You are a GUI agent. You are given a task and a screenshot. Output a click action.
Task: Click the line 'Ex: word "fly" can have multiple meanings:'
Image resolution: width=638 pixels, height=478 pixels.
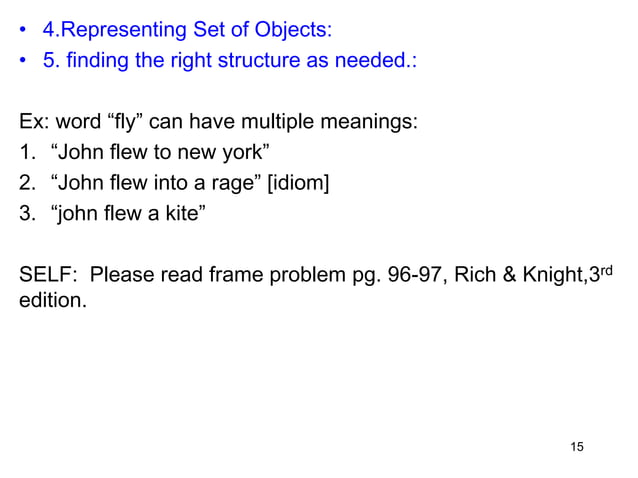[x=218, y=122]
